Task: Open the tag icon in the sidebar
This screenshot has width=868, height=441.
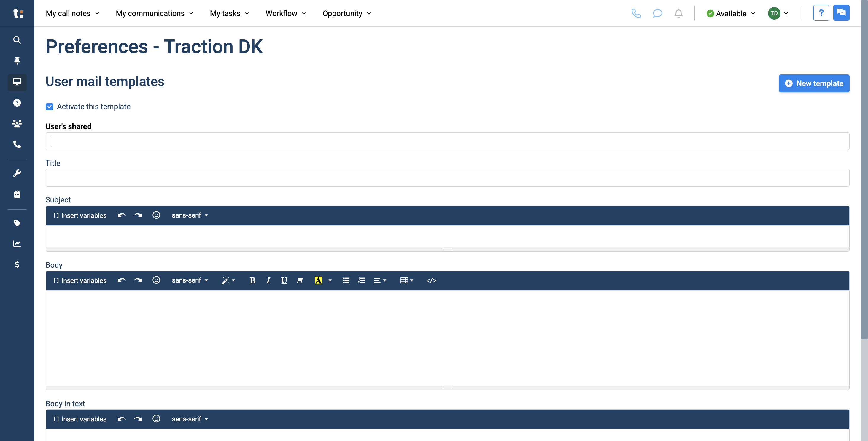Action: pyautogui.click(x=17, y=223)
